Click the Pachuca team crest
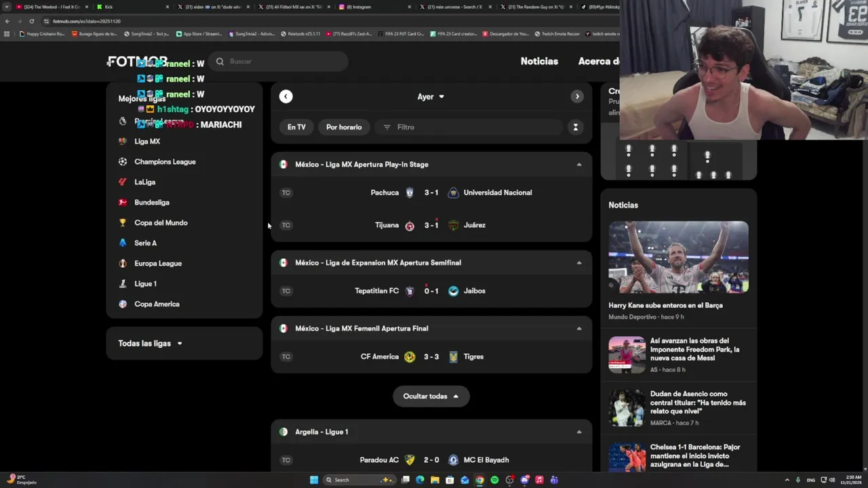This screenshot has width=868, height=488. [410, 193]
